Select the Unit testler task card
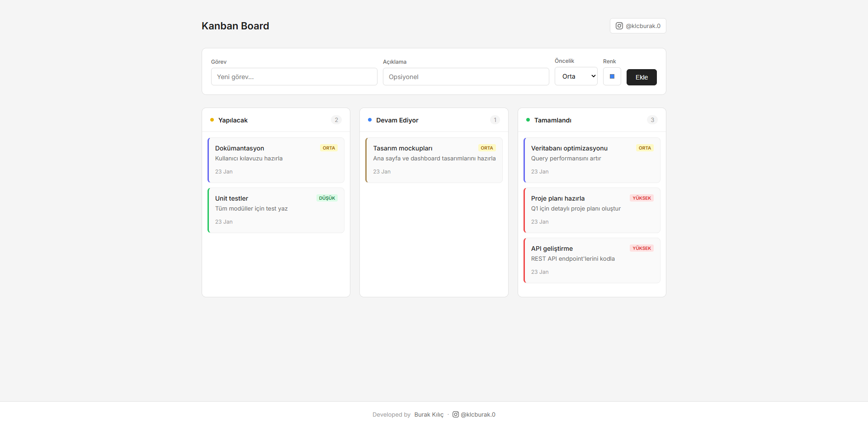The width and height of the screenshot is (868, 427). (276, 211)
